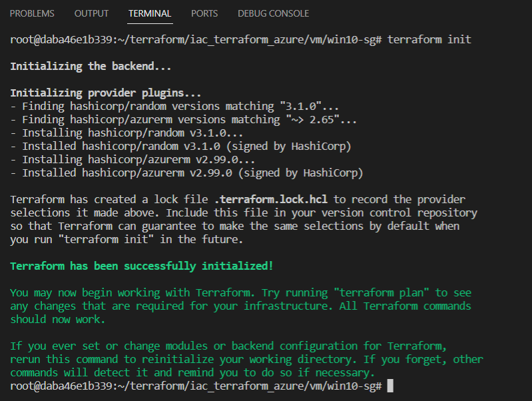Switch to DEBUG CONSOLE tab
The height and width of the screenshot is (401, 532).
point(274,13)
